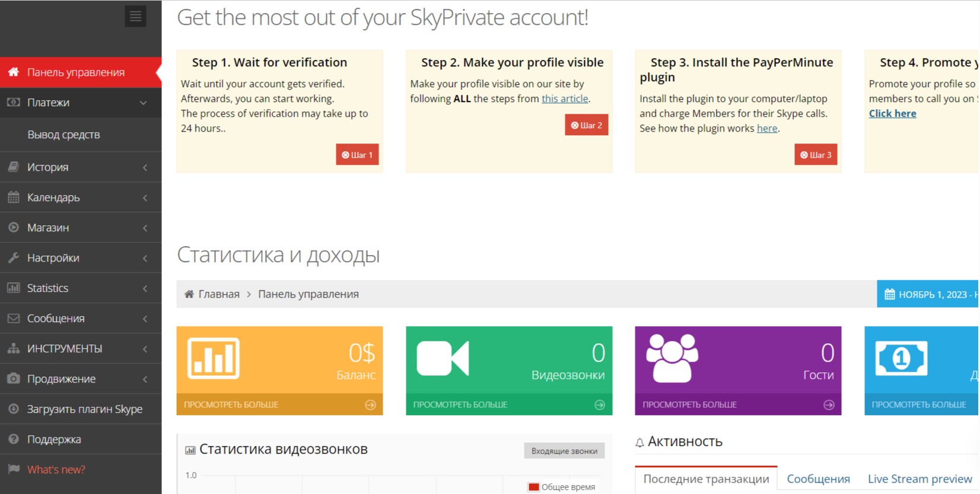This screenshot has width=980, height=494.
Task: Click the Магазин sidebar icon
Action: pos(14,227)
